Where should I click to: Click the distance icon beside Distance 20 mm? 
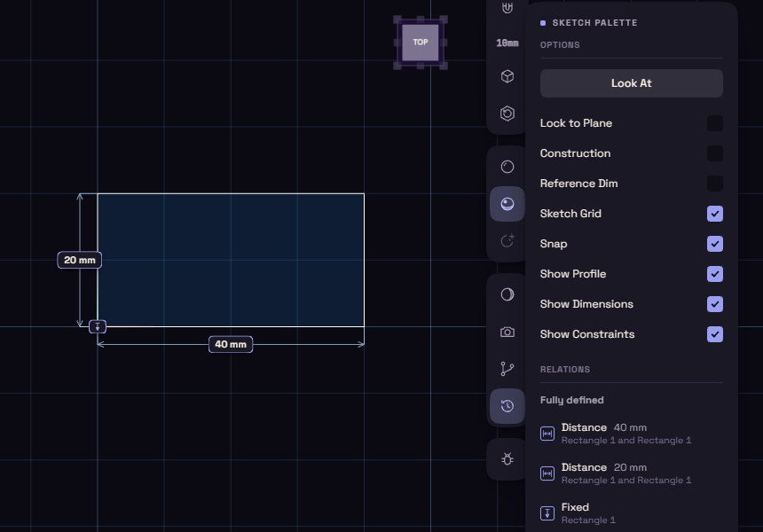547,473
